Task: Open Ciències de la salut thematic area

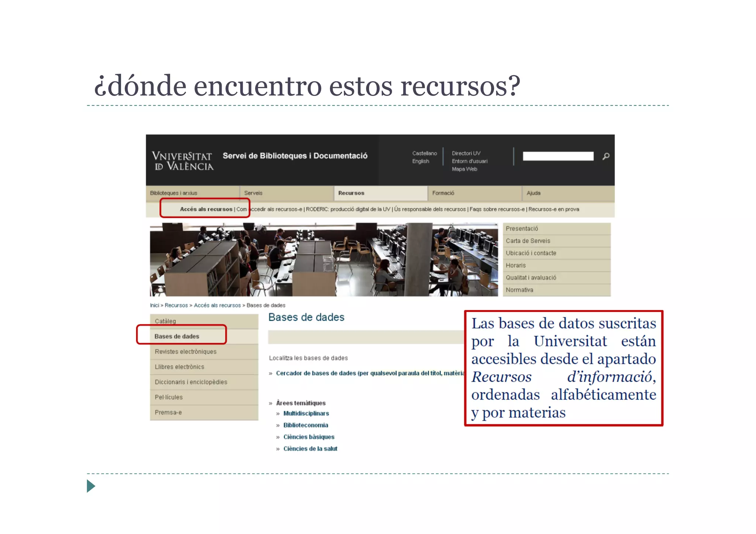Action: tap(310, 449)
